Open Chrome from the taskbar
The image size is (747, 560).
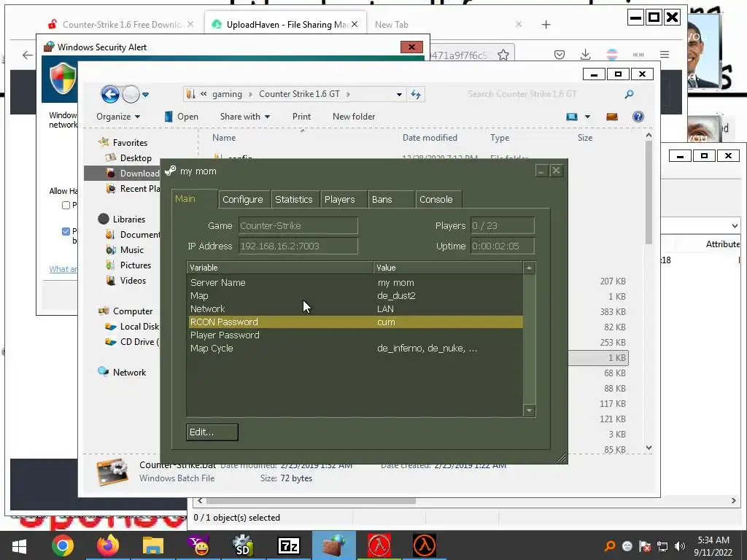[x=63, y=545]
